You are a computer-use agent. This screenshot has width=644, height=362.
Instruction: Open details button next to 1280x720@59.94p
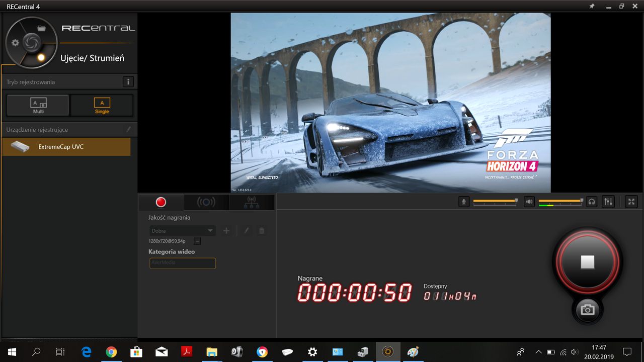[x=197, y=241]
